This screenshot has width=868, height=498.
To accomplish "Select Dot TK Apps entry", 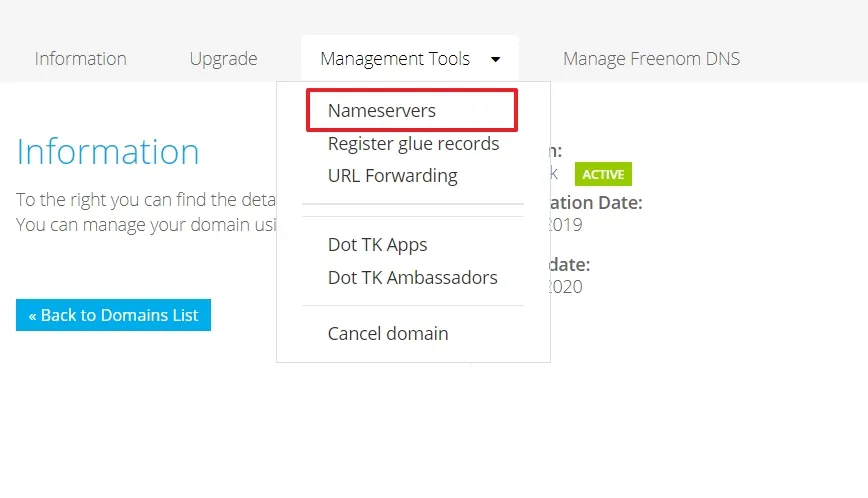I will 377,245.
